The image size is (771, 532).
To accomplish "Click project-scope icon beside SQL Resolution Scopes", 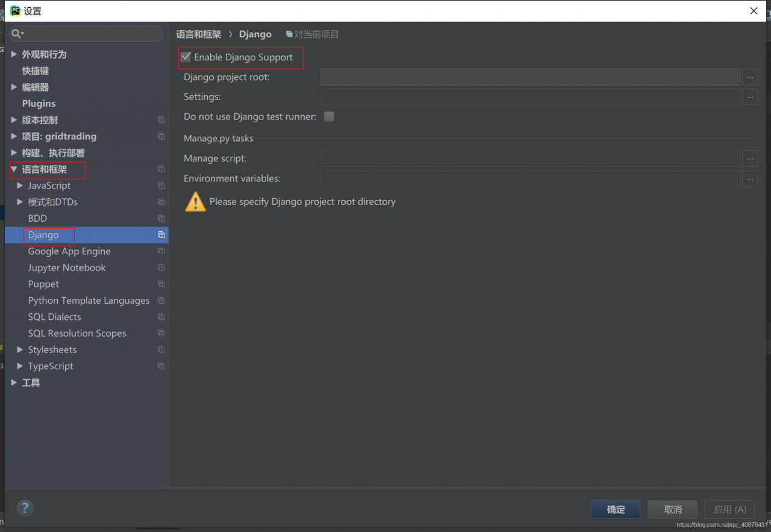I will point(161,333).
